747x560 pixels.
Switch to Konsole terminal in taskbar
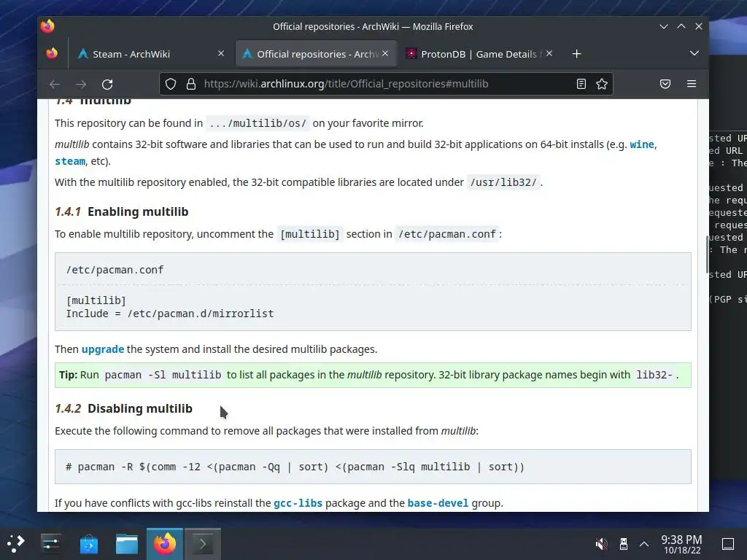(x=203, y=544)
